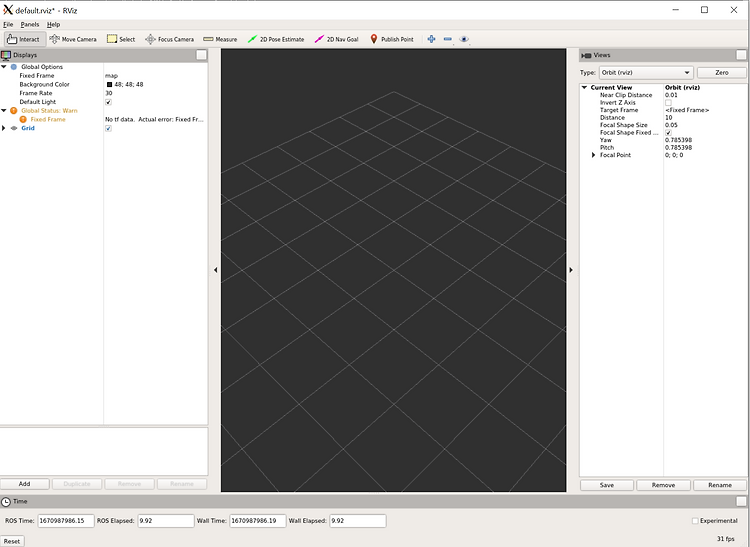
Task: Click the 31 fps status text
Action: coord(725,539)
